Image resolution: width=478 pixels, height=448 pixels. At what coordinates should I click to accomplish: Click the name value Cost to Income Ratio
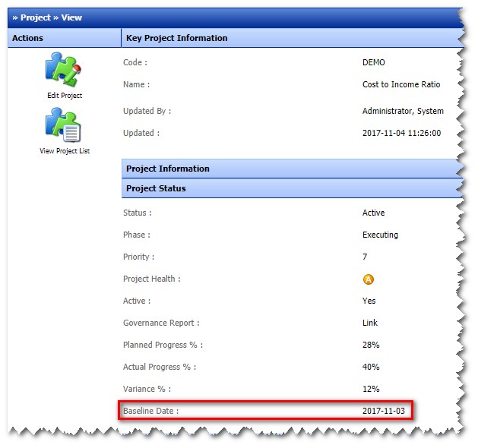tap(401, 84)
